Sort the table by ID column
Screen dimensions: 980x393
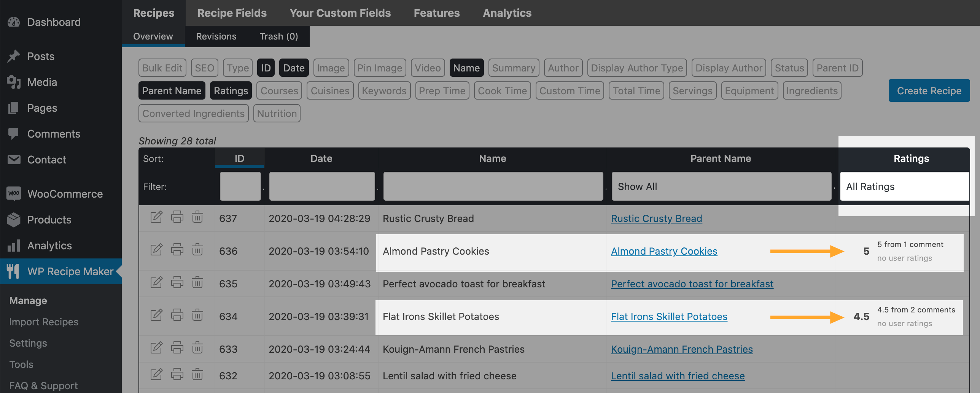point(239,158)
